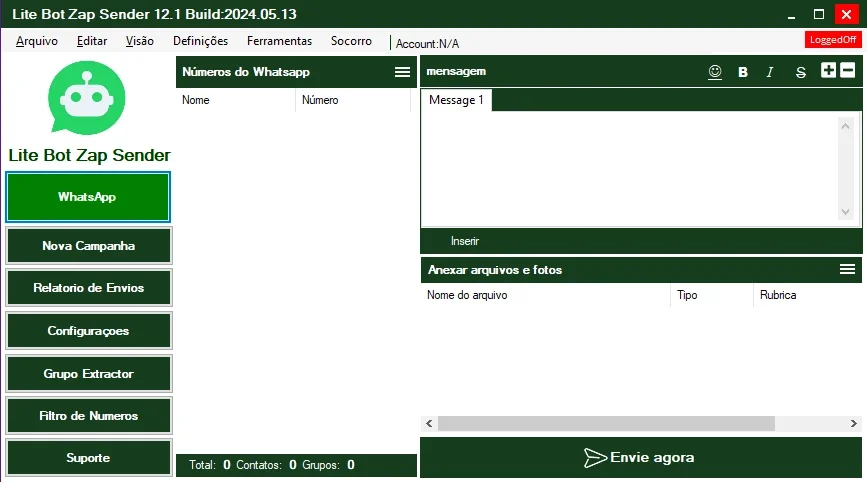The height and width of the screenshot is (483, 867).
Task: Click inside the message text area
Action: tap(630, 169)
